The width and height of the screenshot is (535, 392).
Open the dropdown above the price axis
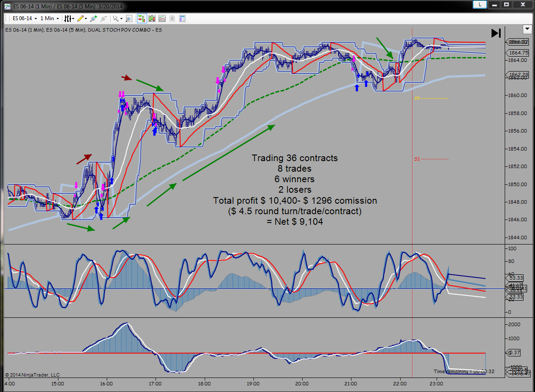click(x=527, y=29)
